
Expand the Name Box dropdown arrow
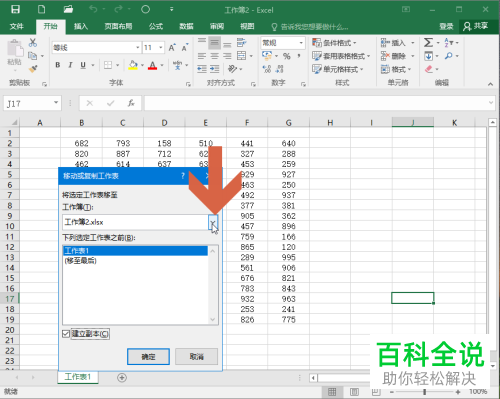[x=56, y=103]
